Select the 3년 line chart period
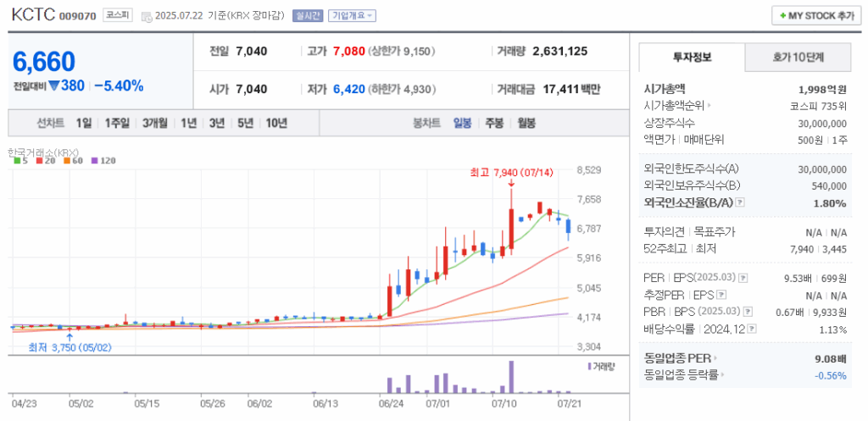This screenshot has width=868, height=421. [216, 123]
